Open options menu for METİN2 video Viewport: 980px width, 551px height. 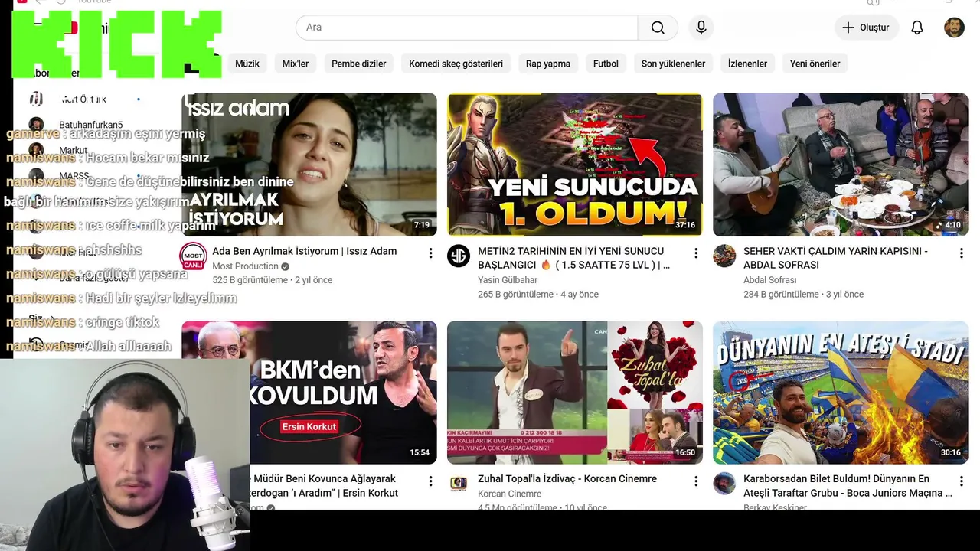[x=696, y=253]
